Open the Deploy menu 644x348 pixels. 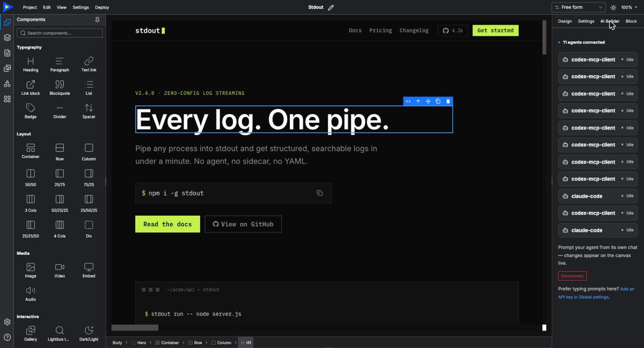click(x=102, y=7)
